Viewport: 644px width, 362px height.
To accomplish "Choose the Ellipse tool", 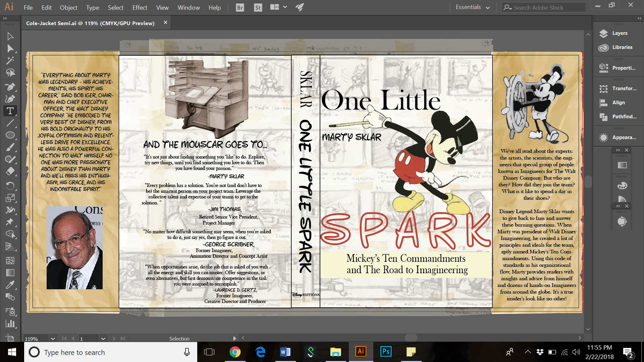I will [10, 135].
